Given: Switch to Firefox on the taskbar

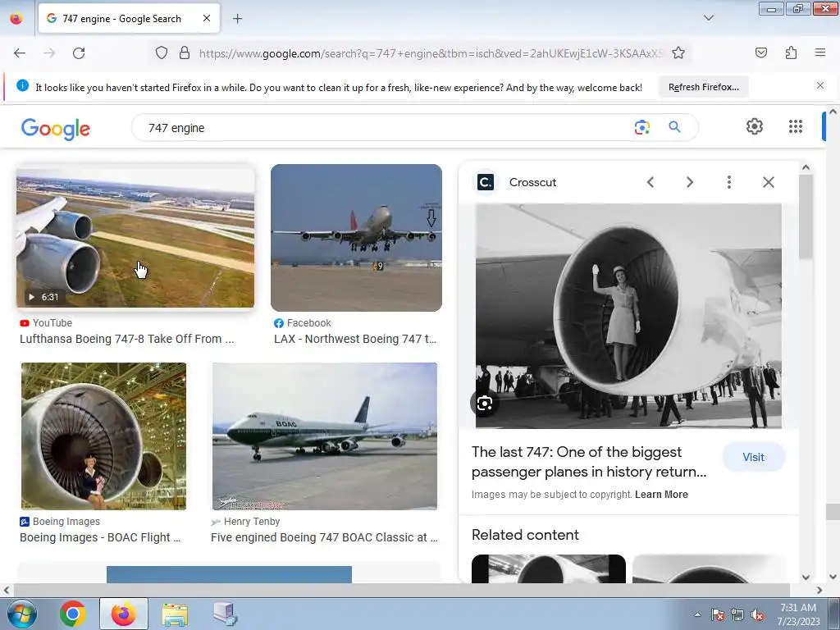Looking at the screenshot, I should tap(124, 614).
